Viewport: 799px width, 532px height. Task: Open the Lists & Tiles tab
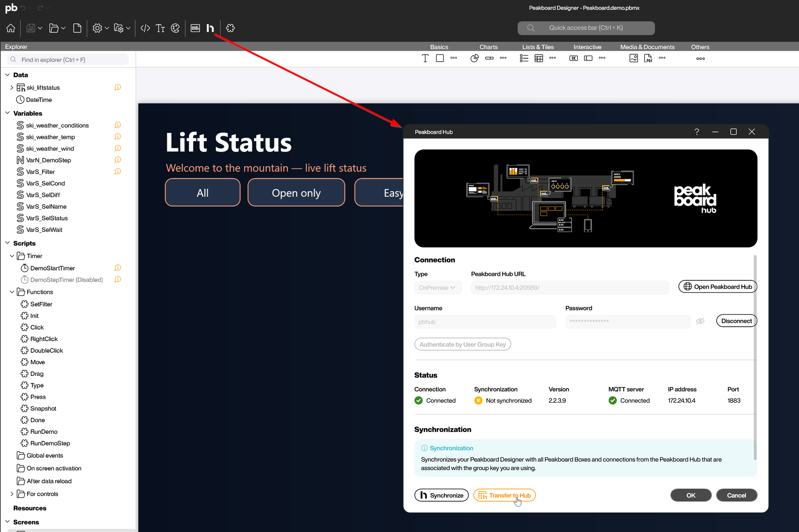pyautogui.click(x=538, y=47)
